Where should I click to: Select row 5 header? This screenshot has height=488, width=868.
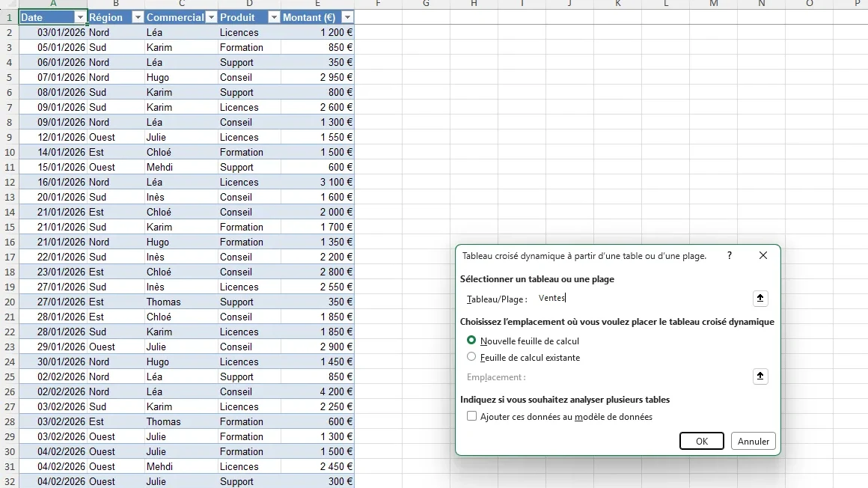[10, 78]
